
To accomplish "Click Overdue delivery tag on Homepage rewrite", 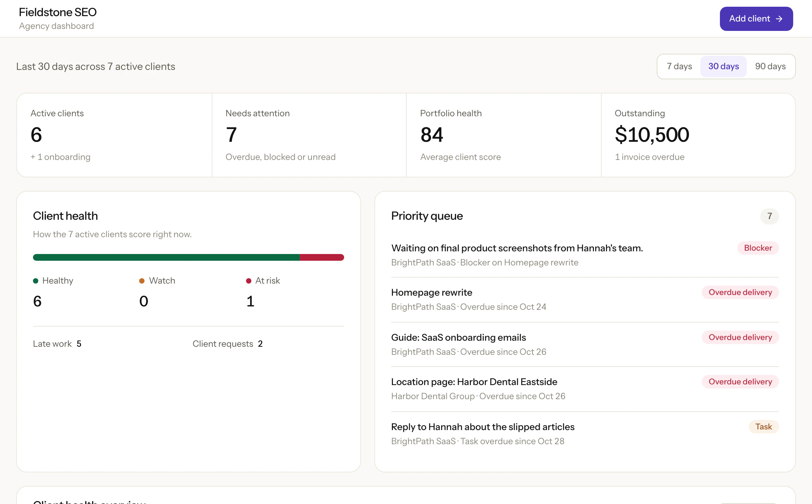I will click(x=740, y=292).
